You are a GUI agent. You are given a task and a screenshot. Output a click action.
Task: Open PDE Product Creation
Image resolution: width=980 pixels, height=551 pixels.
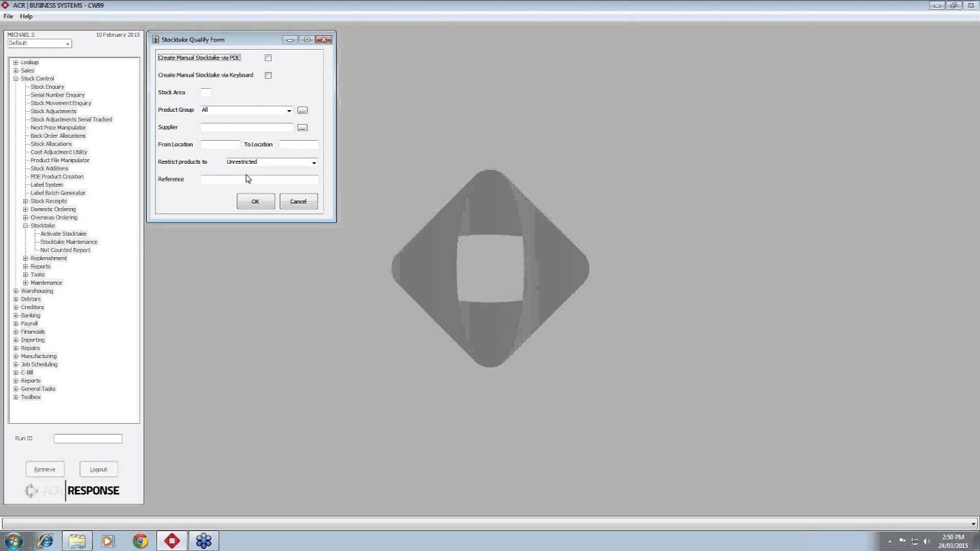click(57, 177)
